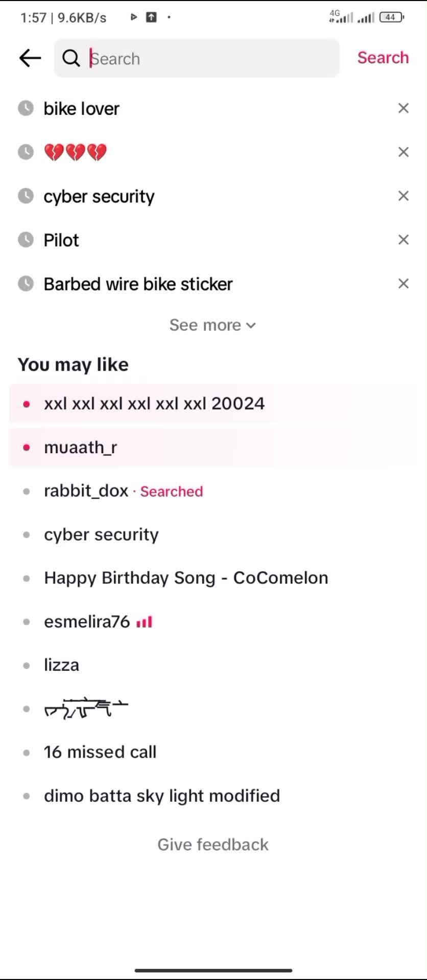Tap trending bars icon beside esmelira76
This screenshot has width=427, height=980.
click(145, 622)
